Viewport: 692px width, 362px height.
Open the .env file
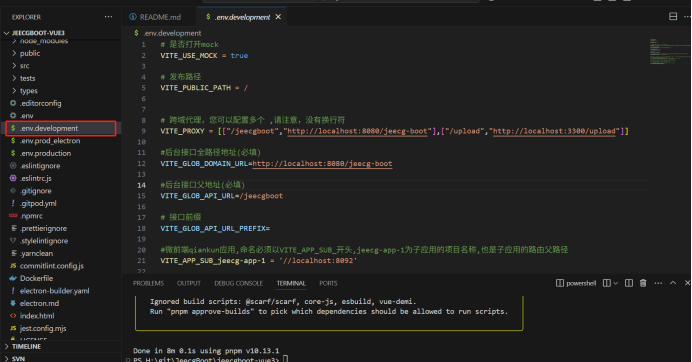(26, 116)
